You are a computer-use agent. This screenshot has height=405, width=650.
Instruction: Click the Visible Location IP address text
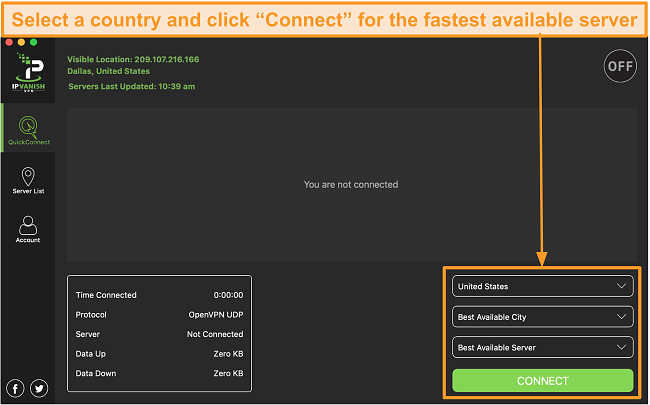133,59
